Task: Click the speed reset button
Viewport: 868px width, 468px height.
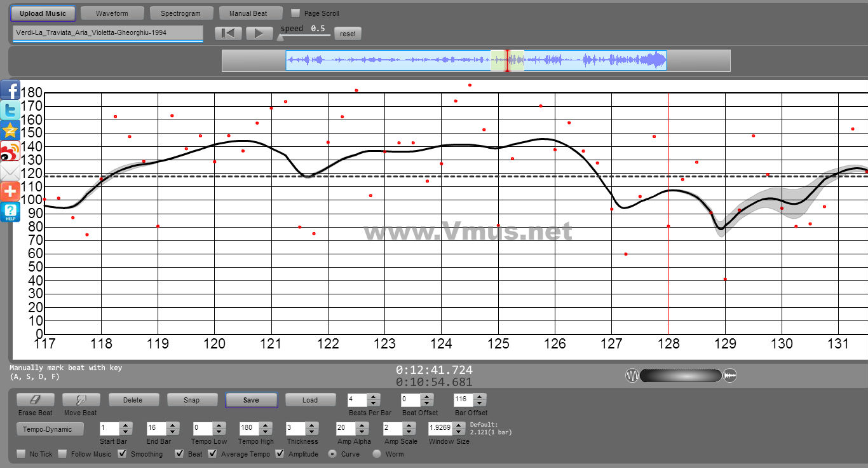Action: 348,34
